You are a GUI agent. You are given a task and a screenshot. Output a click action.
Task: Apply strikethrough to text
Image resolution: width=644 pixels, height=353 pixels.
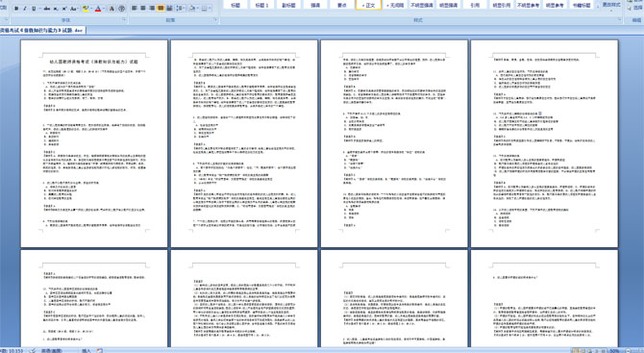pos(47,9)
